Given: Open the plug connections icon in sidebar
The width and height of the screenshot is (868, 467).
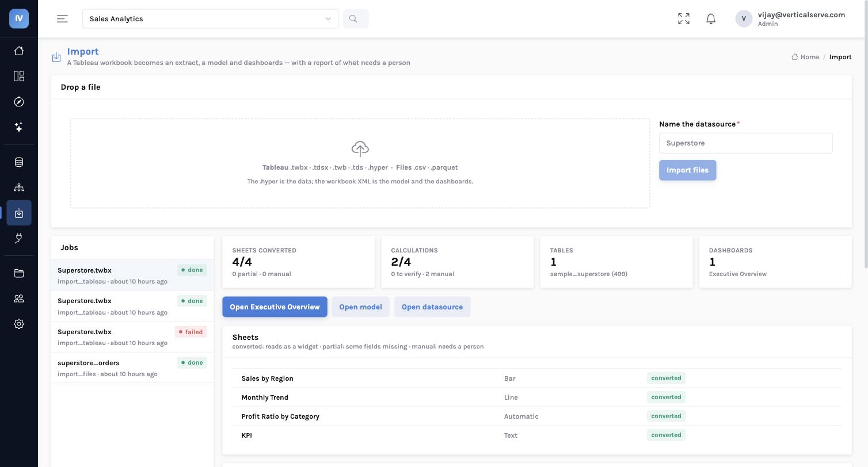Looking at the screenshot, I should click(19, 238).
